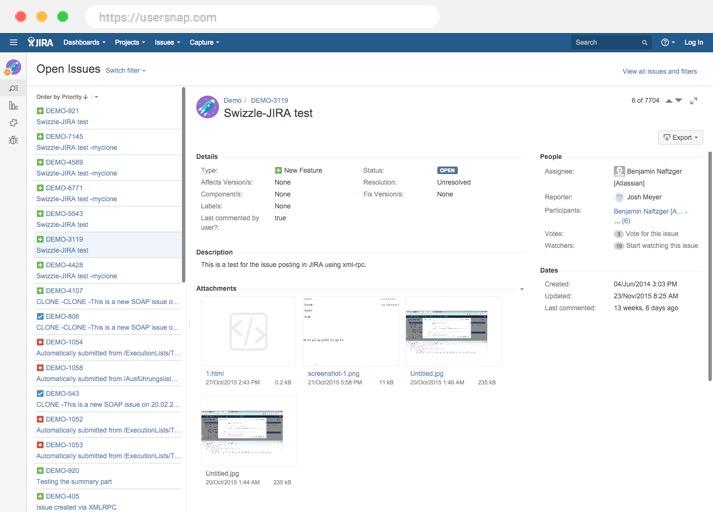Click the votes count badge
Screen dimensions: 713x512
point(618,234)
